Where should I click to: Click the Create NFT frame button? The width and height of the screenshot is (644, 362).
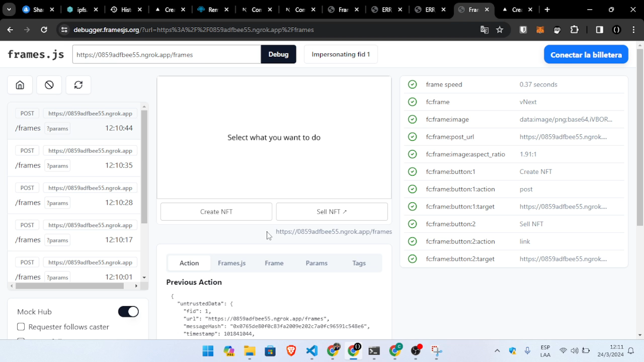tap(216, 212)
